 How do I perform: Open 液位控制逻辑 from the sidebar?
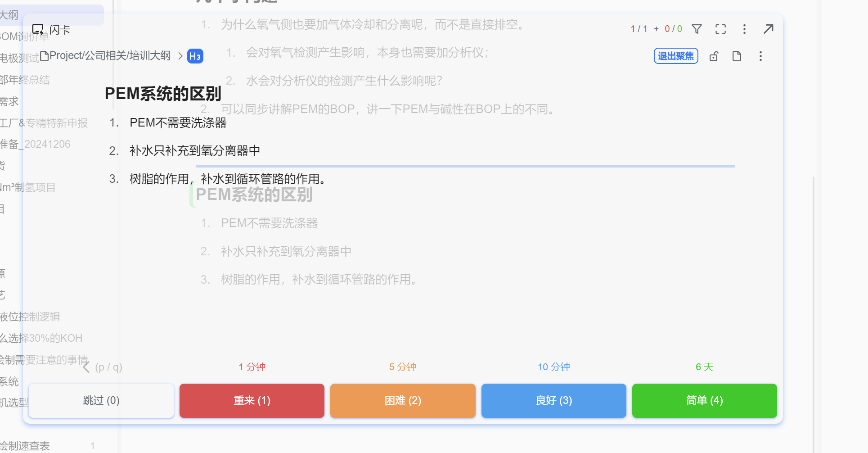click(30, 317)
